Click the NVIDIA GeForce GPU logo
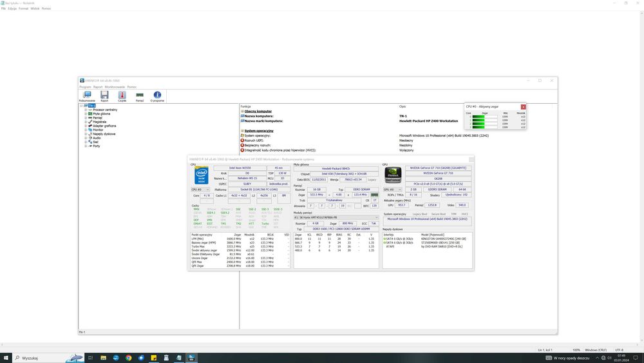The height and width of the screenshot is (363, 644). [393, 175]
